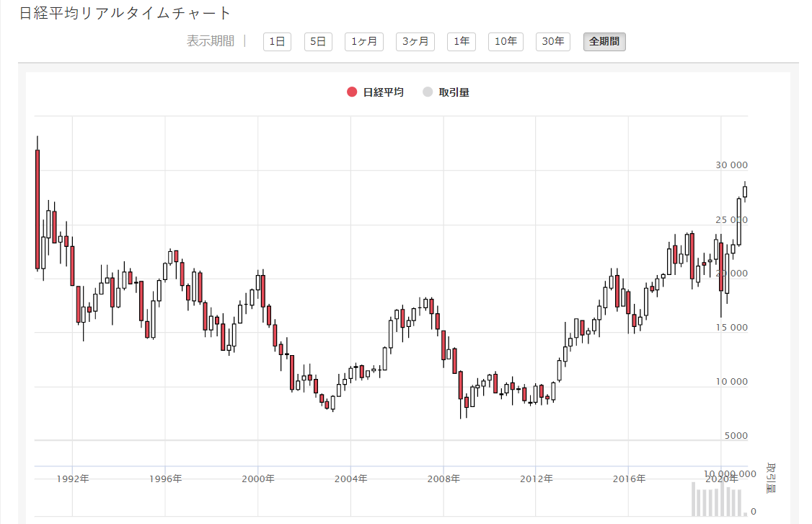Toggle the 日経平均 series legend label

tap(383, 92)
